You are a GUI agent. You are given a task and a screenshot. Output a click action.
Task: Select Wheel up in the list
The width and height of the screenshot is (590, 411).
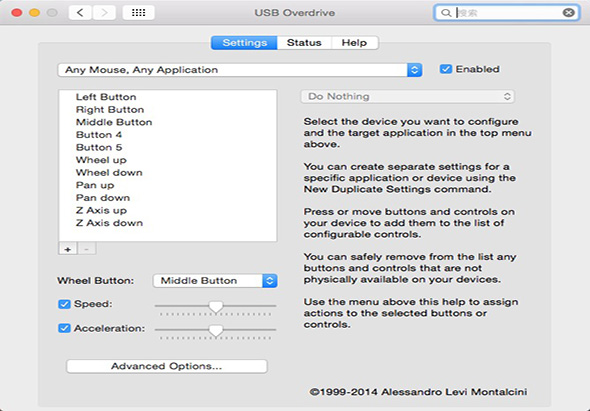click(167, 160)
